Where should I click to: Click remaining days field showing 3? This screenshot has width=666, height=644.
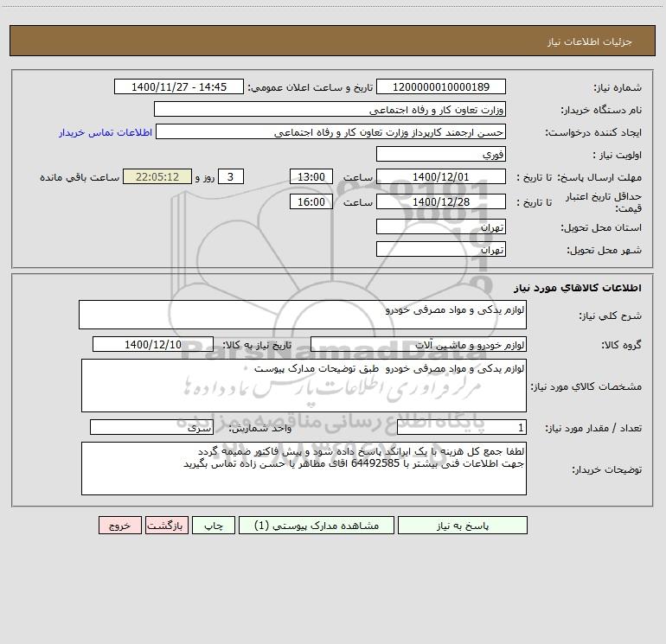[x=231, y=176]
